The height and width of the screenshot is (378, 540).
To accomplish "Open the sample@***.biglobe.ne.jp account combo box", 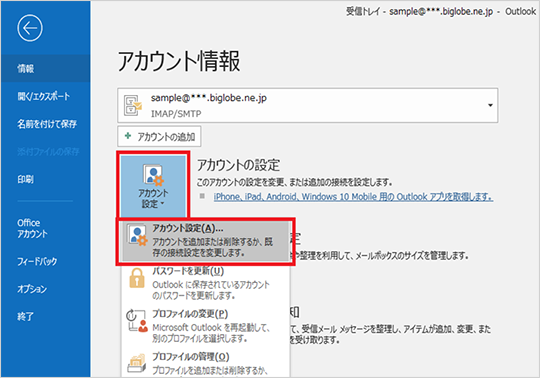I will pyautogui.click(x=308, y=105).
